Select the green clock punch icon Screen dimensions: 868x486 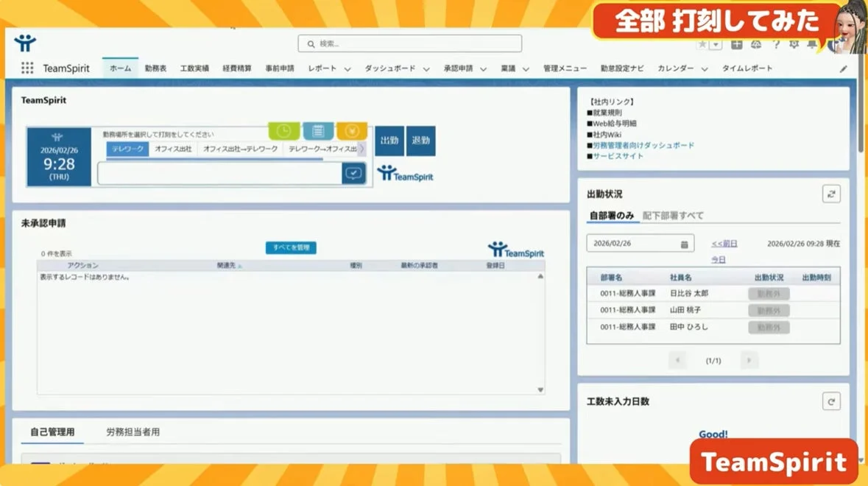283,130
